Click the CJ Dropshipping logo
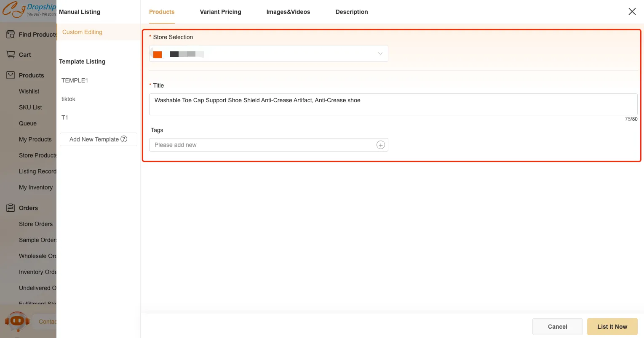644x338 pixels. pyautogui.click(x=28, y=10)
